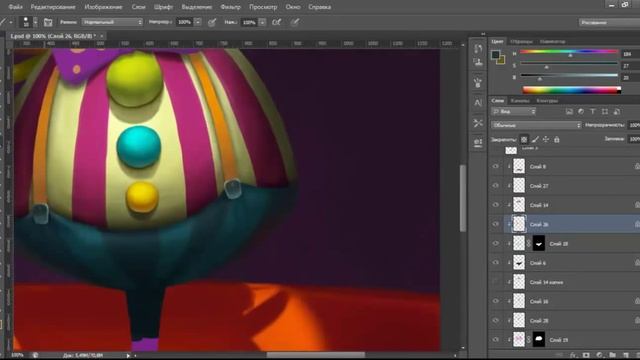The width and height of the screenshot is (640, 360).
Task: Switch to the Контуры tab
Action: click(547, 100)
